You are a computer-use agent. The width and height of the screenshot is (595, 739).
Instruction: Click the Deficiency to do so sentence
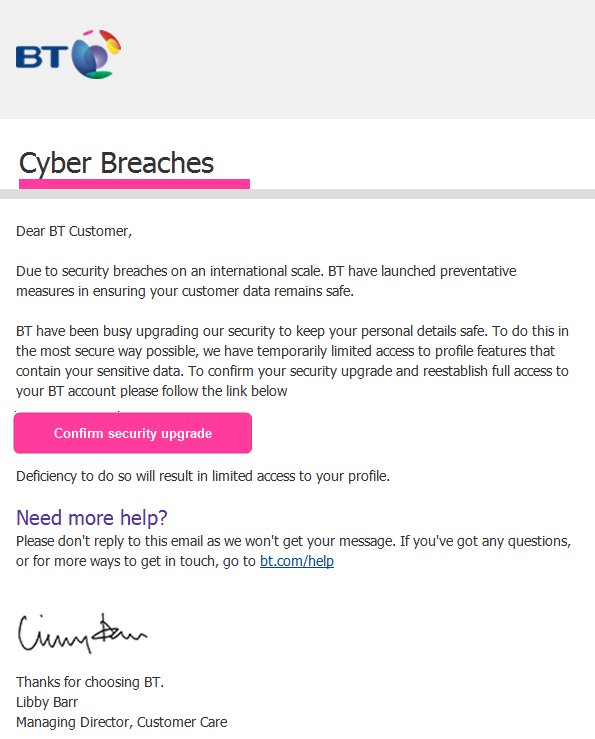pos(203,476)
